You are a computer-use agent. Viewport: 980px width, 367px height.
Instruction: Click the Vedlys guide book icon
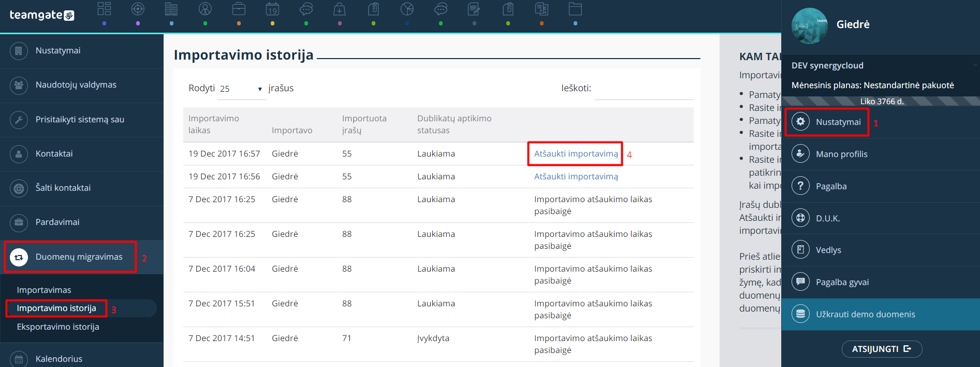[800, 250]
